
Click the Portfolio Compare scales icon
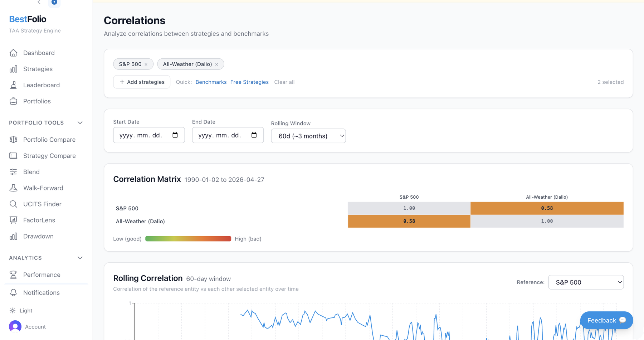coord(13,140)
